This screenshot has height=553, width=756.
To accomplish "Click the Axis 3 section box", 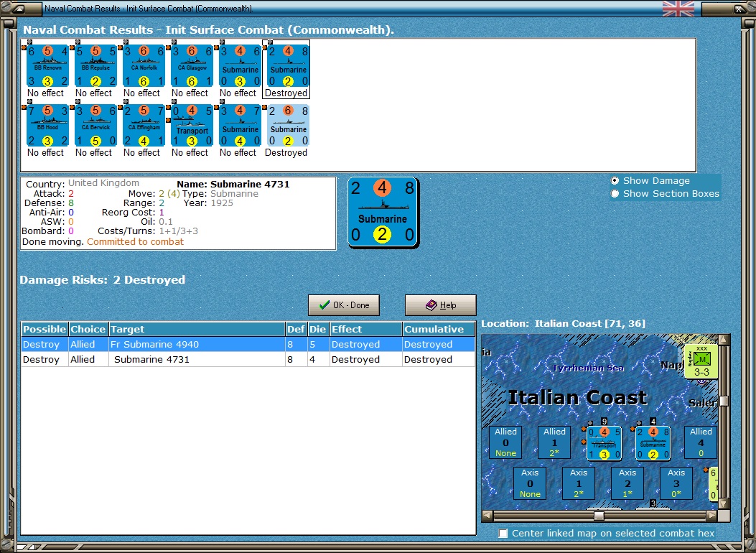I will [x=676, y=483].
